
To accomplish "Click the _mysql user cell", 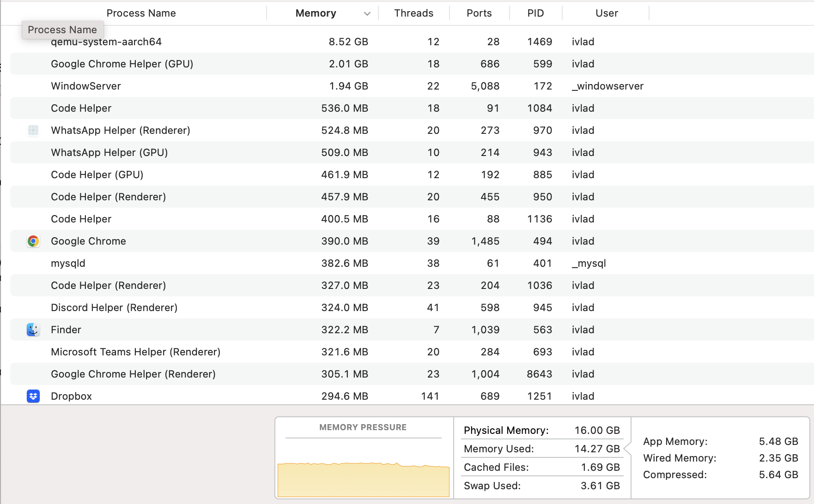I will point(589,263).
